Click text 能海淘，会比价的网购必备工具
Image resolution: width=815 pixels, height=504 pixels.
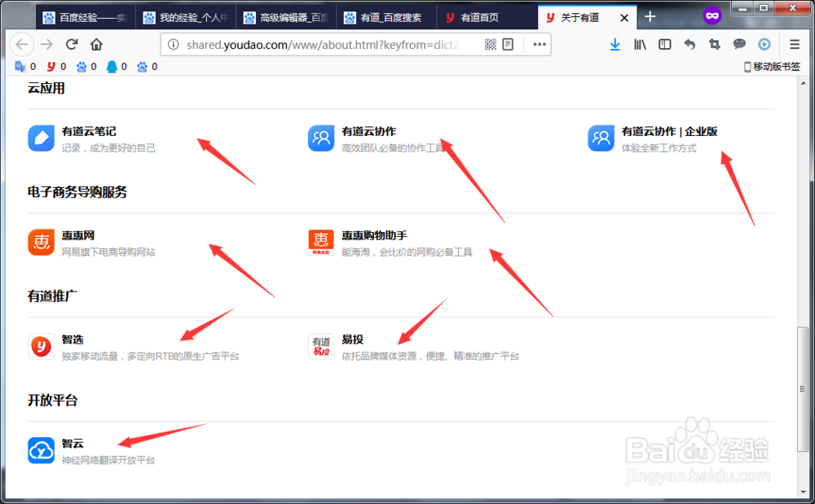point(407,252)
